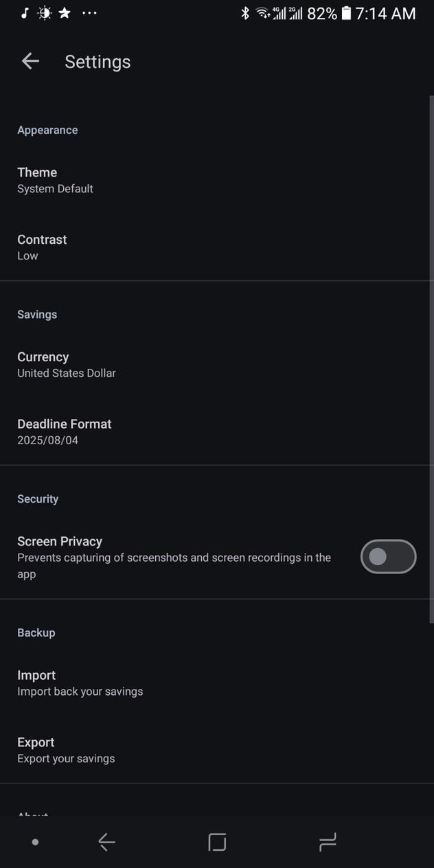Tap the battery icon in the status bar
The width and height of the screenshot is (434, 868).
(x=347, y=13)
